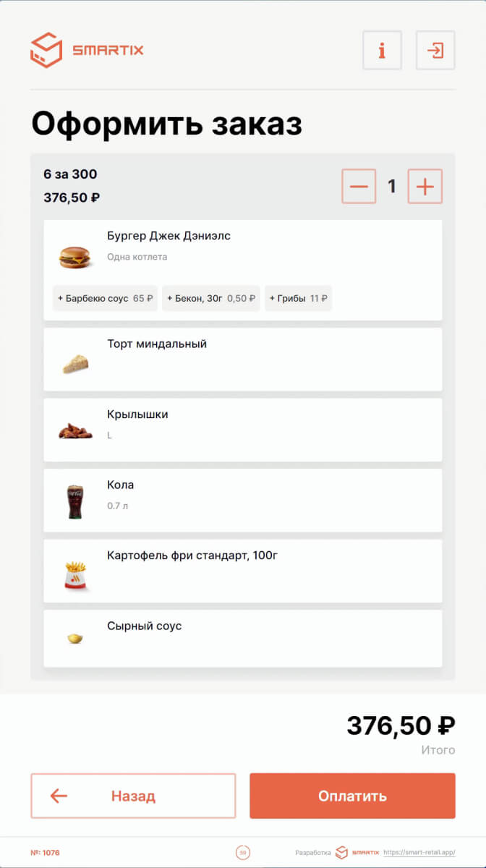Viewport: 486px width, 868px height.
Task: Select the Барбекю соус add-on chip
Action: [106, 298]
